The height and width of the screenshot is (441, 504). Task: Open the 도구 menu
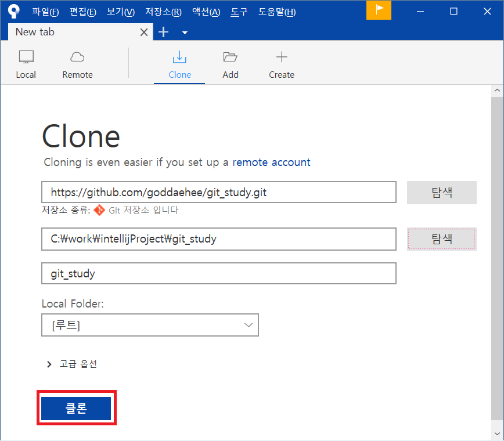click(239, 12)
